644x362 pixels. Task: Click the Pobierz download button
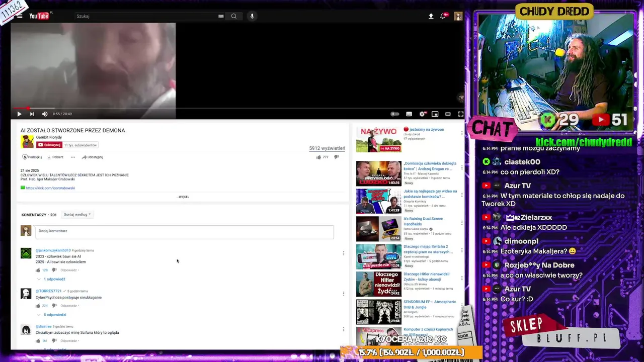coord(55,157)
